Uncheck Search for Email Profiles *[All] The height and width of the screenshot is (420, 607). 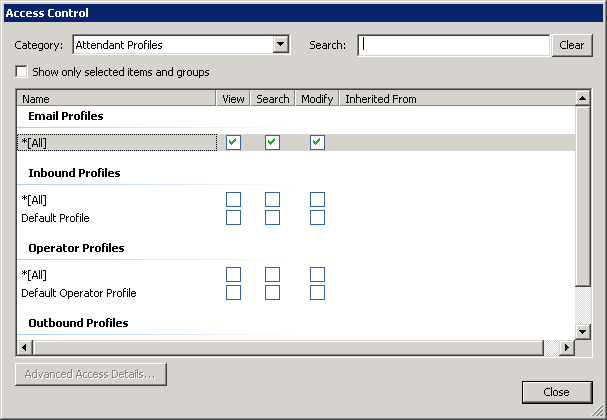click(272, 143)
